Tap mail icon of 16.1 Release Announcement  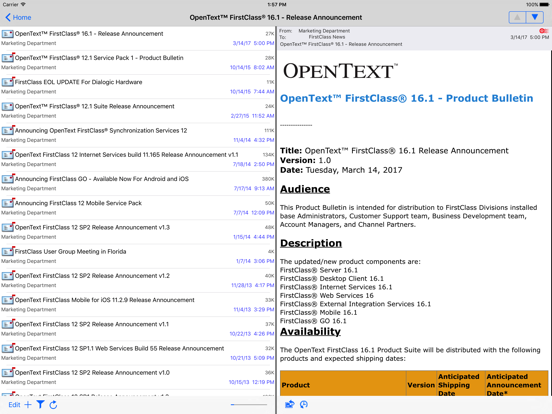point(7,34)
